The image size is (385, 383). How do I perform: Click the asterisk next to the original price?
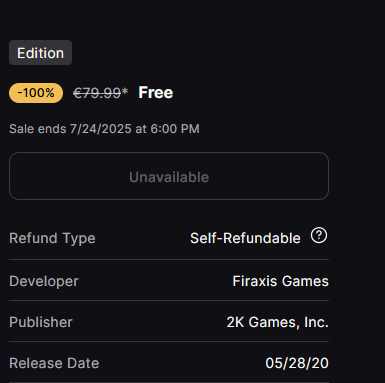pyautogui.click(x=125, y=91)
